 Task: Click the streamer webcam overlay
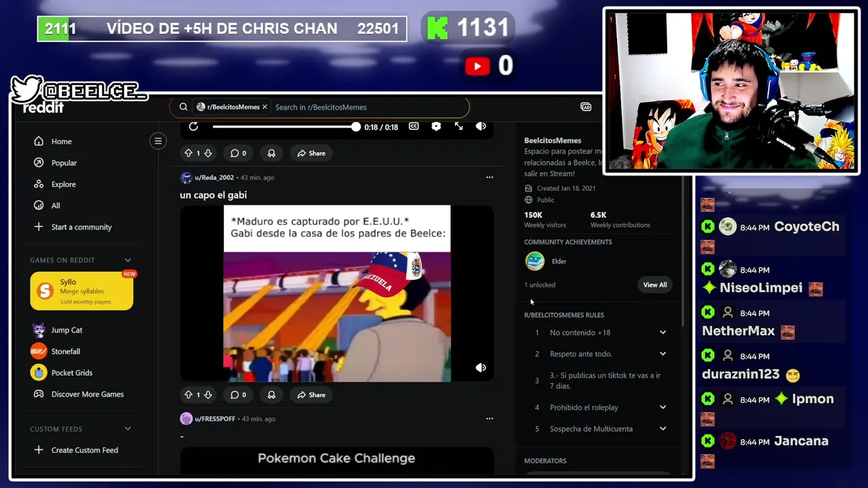(x=731, y=91)
